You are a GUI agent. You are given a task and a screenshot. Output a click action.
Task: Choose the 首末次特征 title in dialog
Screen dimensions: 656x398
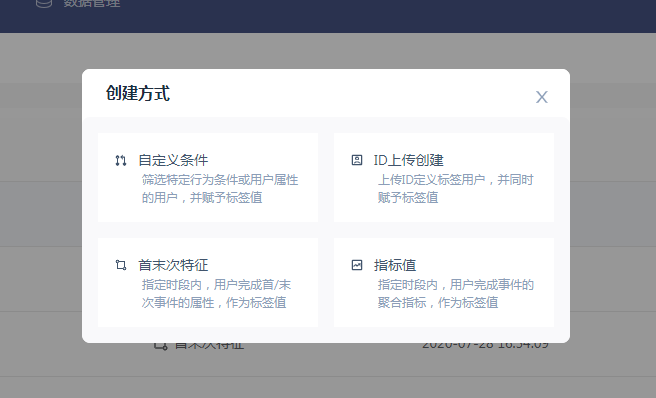pyautogui.click(x=173, y=265)
